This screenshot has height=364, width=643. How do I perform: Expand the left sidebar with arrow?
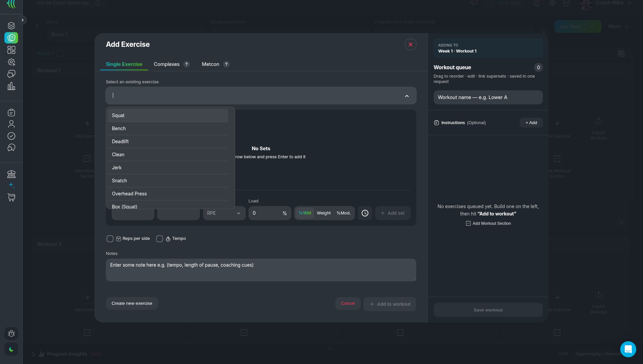point(22,20)
